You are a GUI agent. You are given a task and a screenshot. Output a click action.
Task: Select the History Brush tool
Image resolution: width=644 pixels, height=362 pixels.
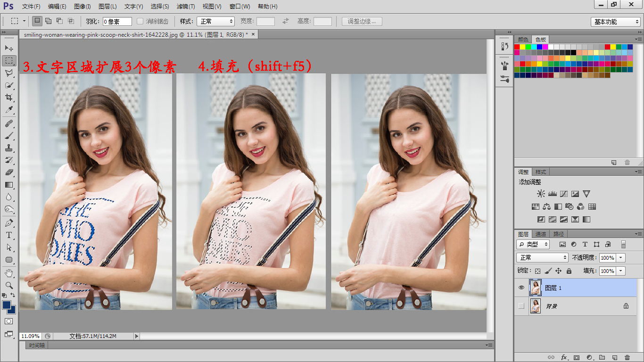tap(9, 160)
